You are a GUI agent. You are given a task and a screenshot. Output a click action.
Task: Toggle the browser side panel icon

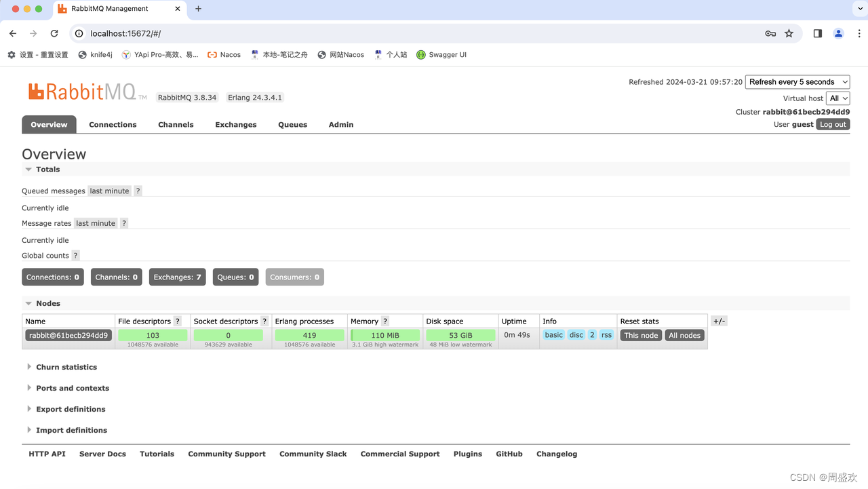818,33
